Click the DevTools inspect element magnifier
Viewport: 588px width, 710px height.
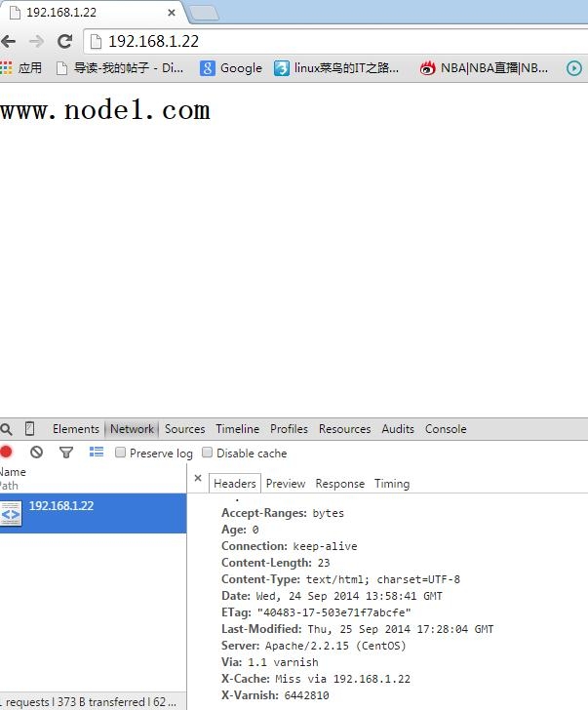tap(6, 429)
